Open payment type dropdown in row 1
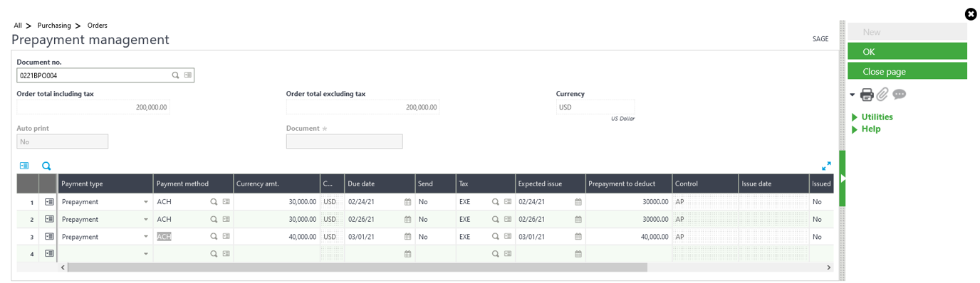The height and width of the screenshot is (283, 980). 146,202
